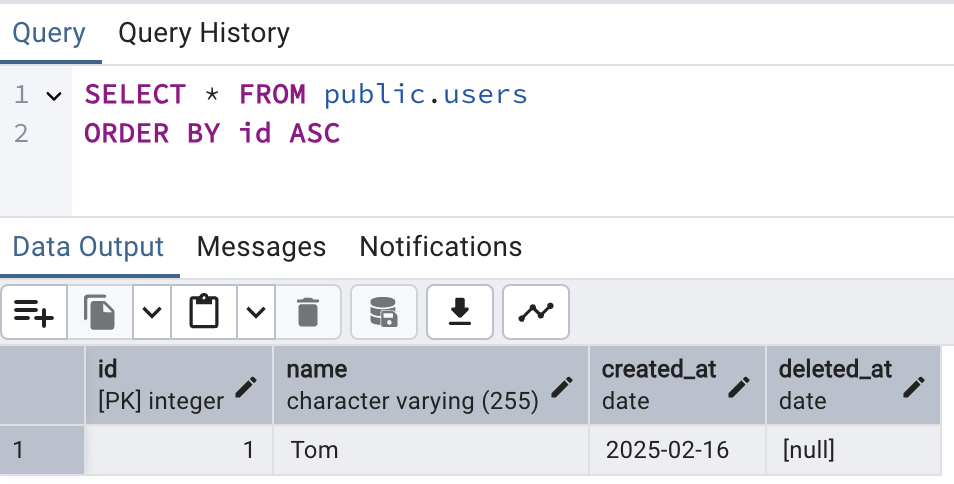Viewport: 954px width, 484px height.
Task: Click the Save data changes icon
Action: click(x=384, y=313)
